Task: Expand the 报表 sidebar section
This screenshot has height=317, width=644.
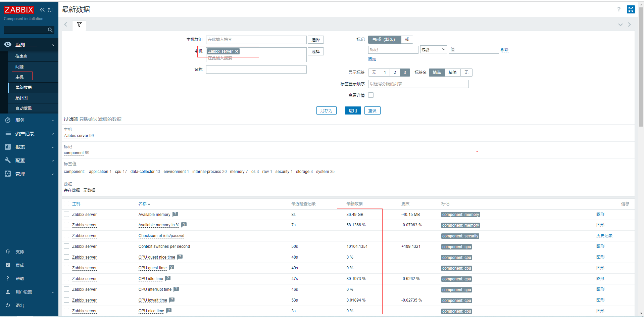Action: 53,147
